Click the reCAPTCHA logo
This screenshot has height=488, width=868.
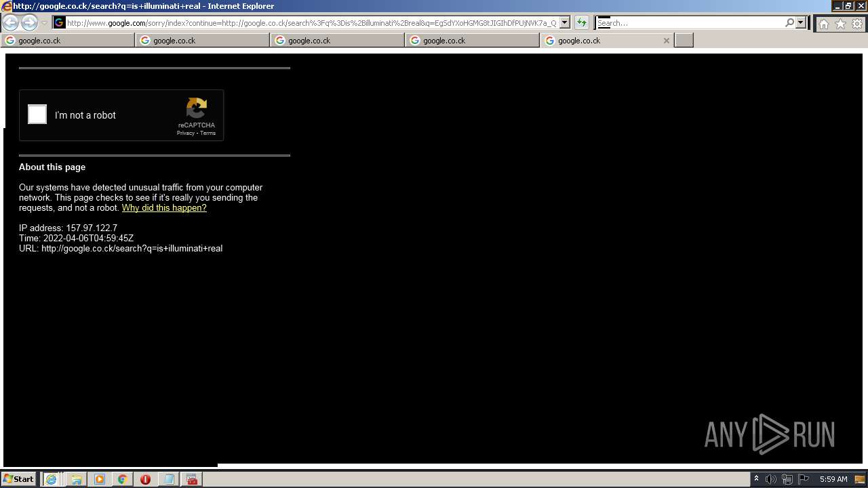[197, 108]
